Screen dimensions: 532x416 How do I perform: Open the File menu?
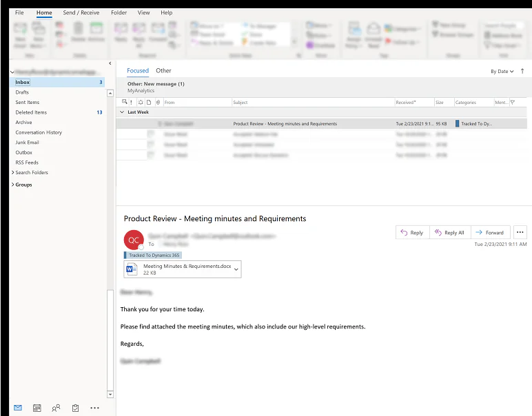(x=19, y=12)
